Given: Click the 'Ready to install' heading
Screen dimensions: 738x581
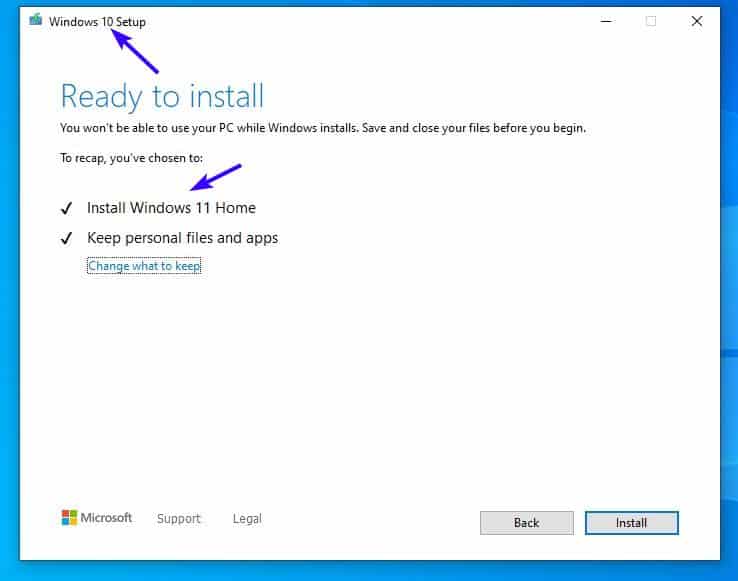Looking at the screenshot, I should coord(162,97).
